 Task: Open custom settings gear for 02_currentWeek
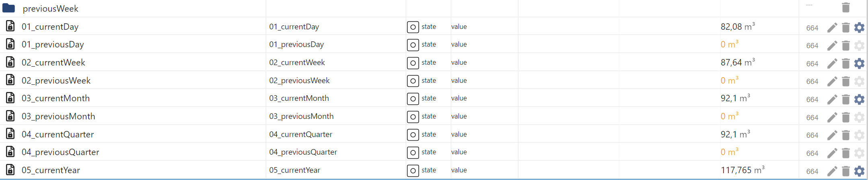[x=859, y=63]
